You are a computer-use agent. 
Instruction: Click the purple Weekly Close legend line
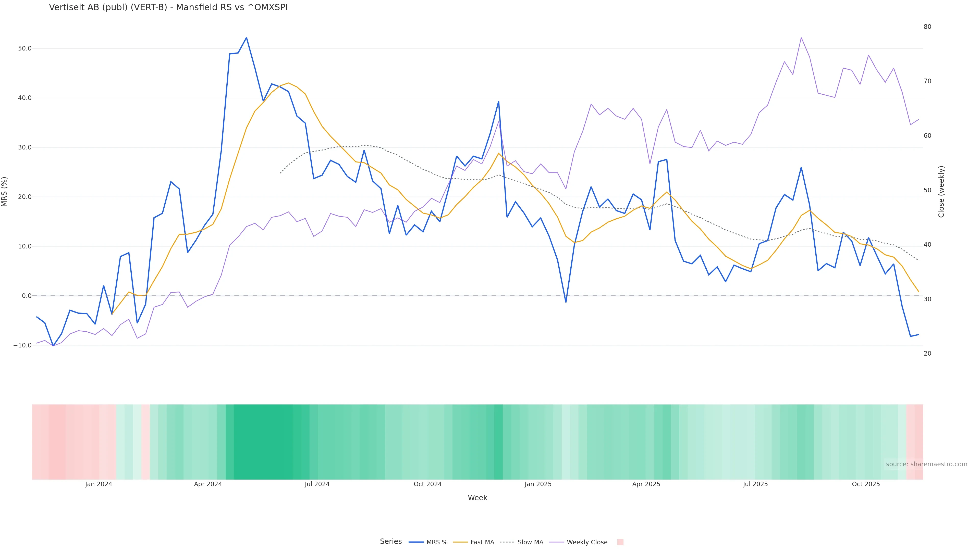tap(557, 542)
